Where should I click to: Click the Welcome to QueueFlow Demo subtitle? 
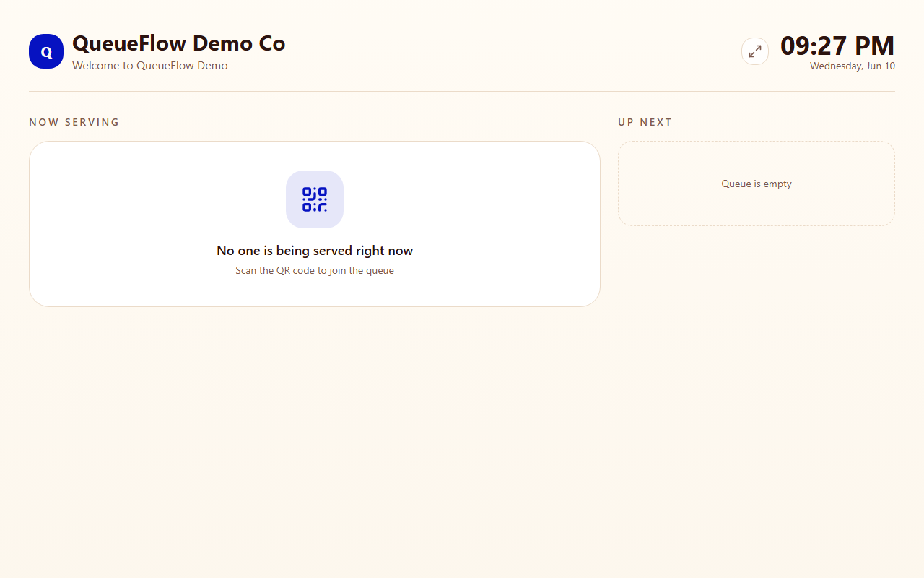click(150, 66)
